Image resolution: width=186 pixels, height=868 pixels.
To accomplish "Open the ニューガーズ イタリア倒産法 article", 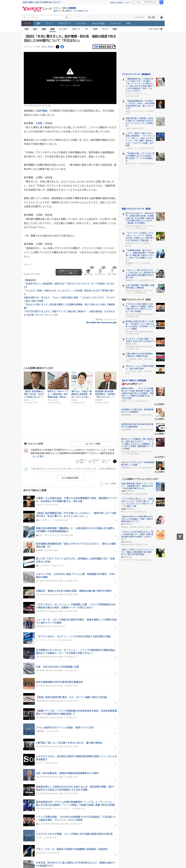I will 76,621.
